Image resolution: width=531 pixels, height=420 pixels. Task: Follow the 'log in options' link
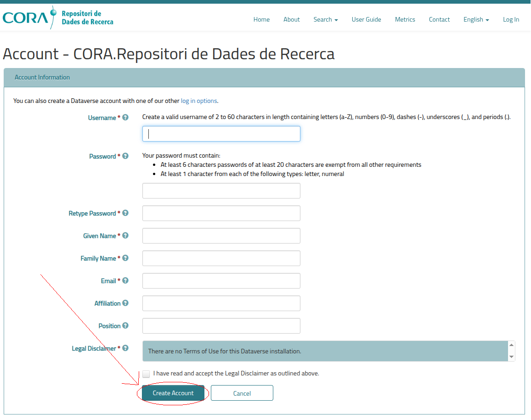click(x=199, y=101)
